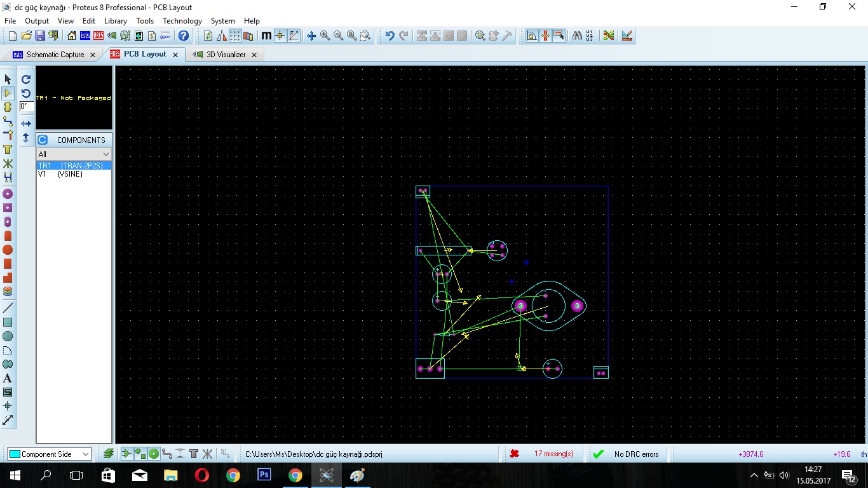868x488 pixels.
Task: Select the 2D Graphics Closed Path tool
Action: pos(8,364)
